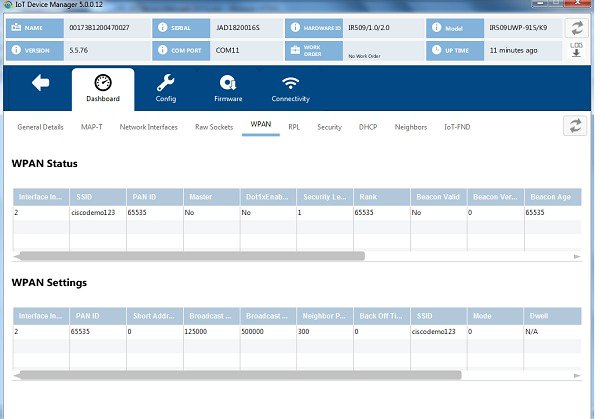Switch to DHCP sub-tab
This screenshot has height=419, width=600.
pos(368,127)
